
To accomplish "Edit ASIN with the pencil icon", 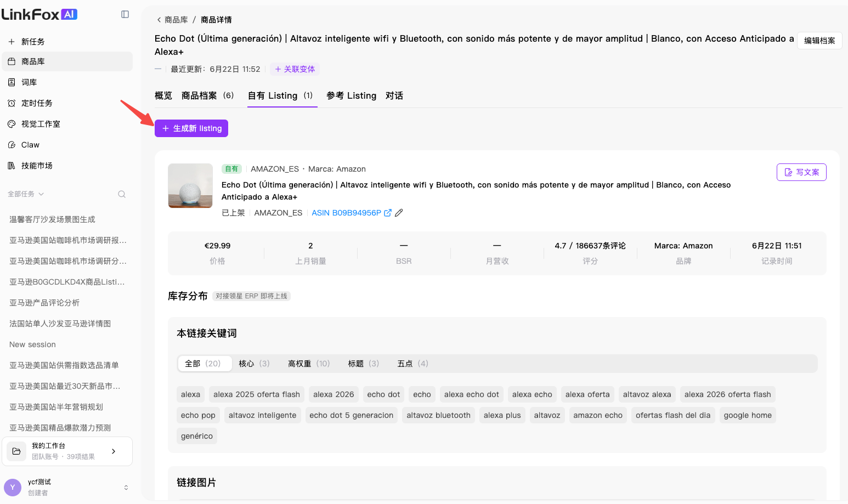I will [399, 213].
